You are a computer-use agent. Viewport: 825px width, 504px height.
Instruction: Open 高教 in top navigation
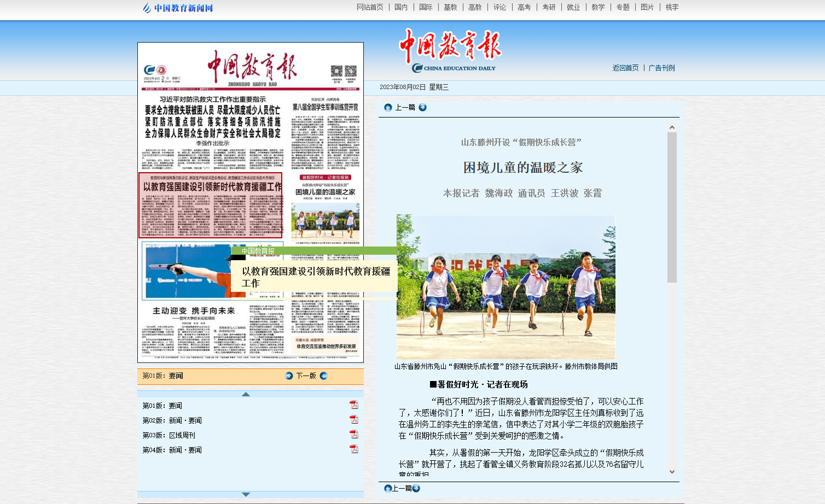(475, 7)
